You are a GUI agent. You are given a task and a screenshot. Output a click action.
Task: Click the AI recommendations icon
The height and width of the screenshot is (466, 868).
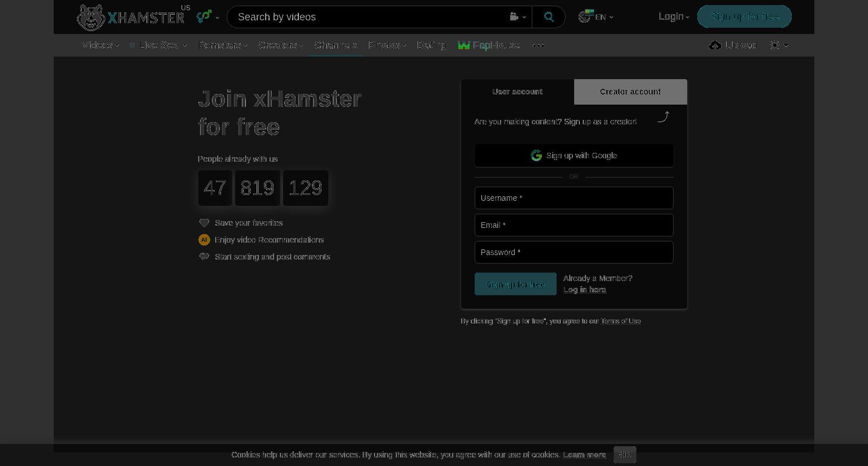click(204, 240)
